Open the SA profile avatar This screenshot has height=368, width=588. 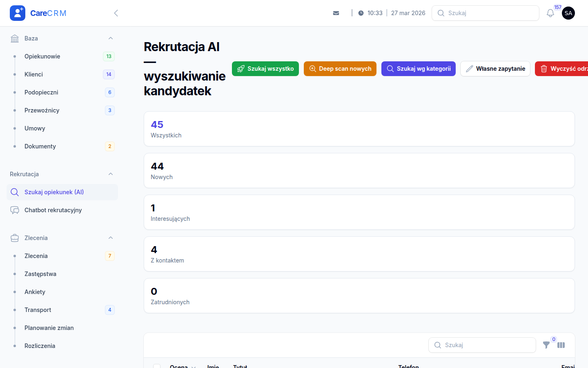pyautogui.click(x=568, y=13)
